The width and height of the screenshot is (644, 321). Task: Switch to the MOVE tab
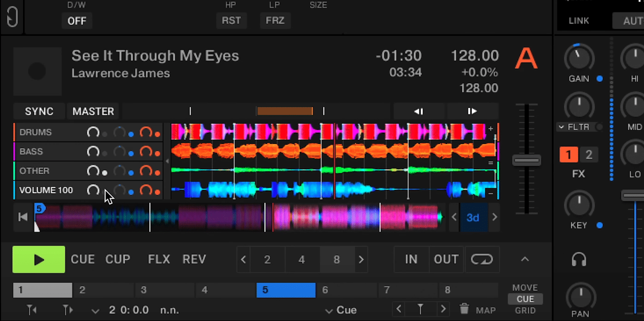click(x=525, y=287)
